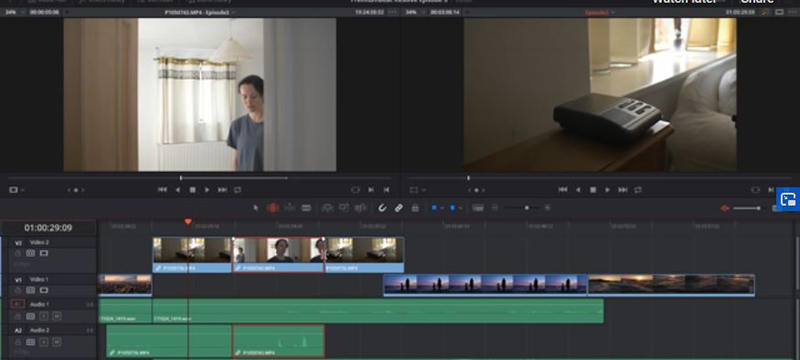Stop playback in the timeline viewer
This screenshot has height=360, width=800.
click(x=593, y=190)
